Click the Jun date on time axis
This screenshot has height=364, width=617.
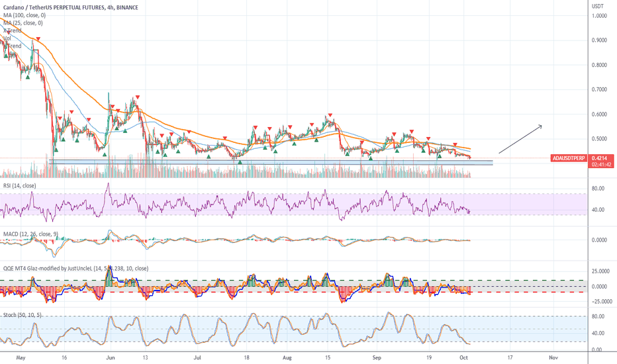click(111, 357)
